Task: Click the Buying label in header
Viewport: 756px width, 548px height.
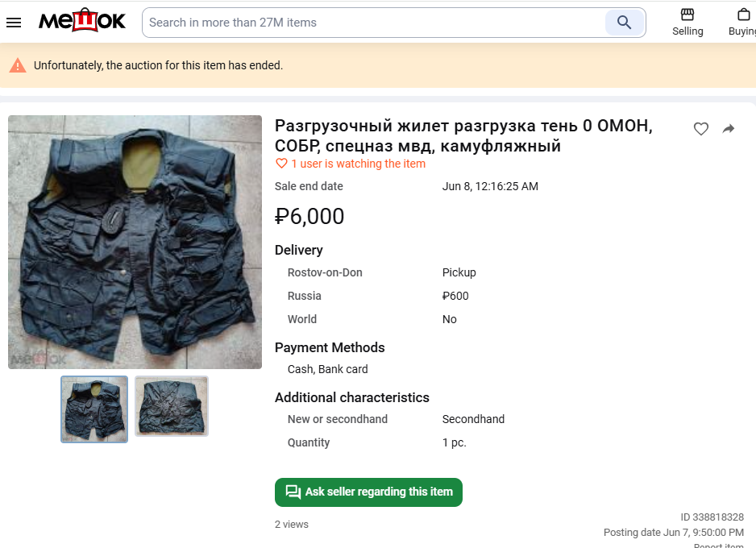Action: click(x=742, y=31)
